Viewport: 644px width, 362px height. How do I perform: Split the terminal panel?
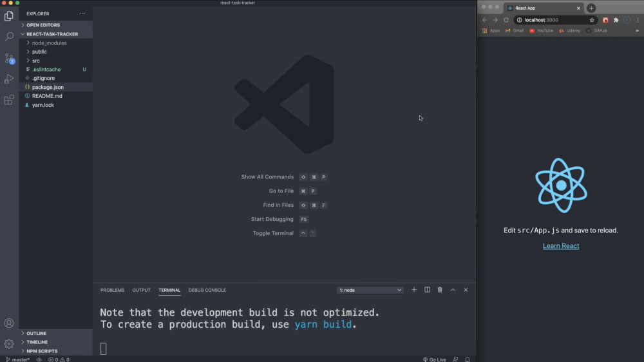click(427, 290)
